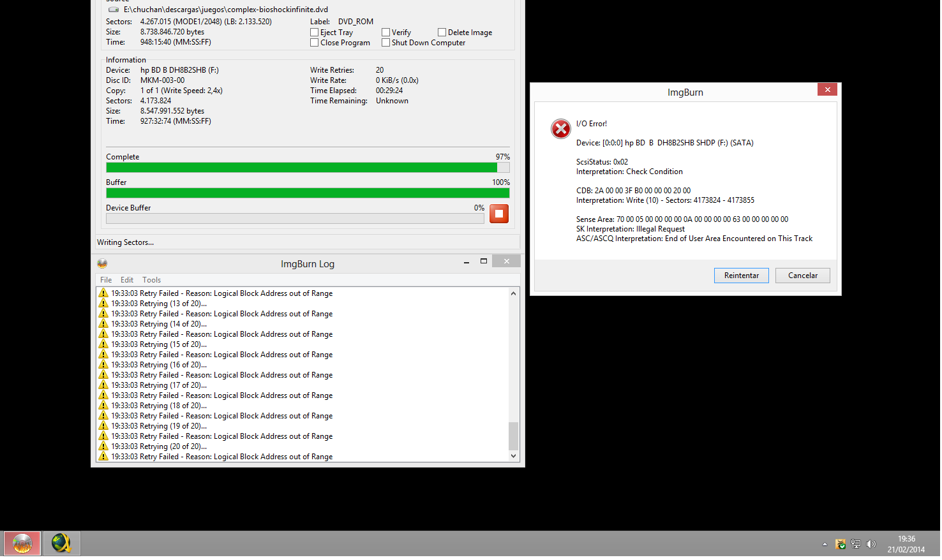Click the log vertical scrollbar thumb

[514, 436]
